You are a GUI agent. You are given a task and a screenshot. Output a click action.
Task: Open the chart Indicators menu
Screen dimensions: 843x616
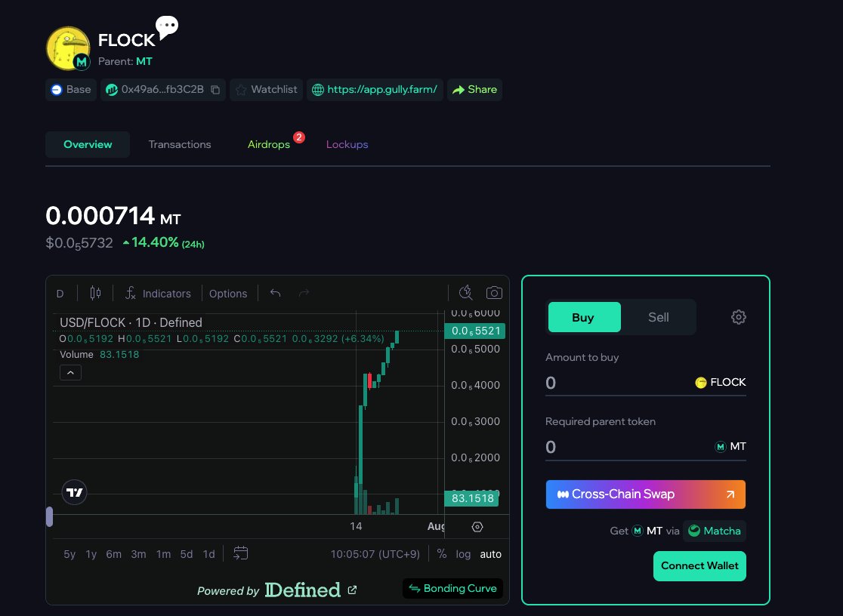click(x=158, y=294)
